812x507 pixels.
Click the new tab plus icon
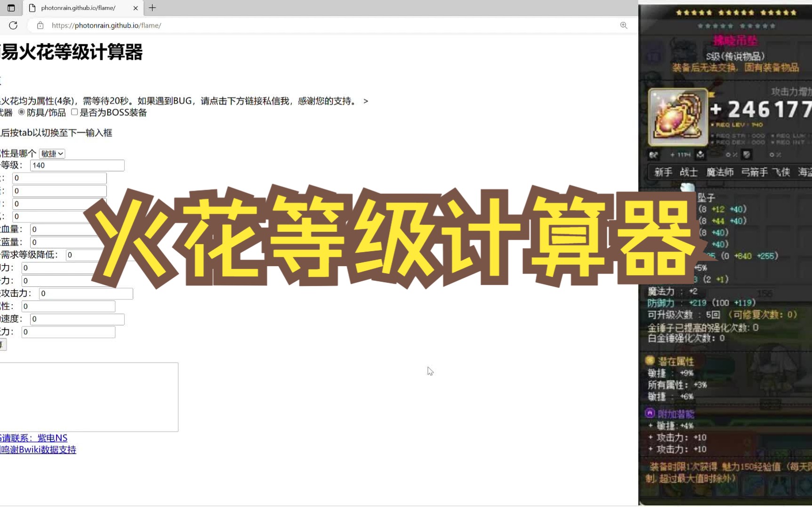tap(152, 8)
